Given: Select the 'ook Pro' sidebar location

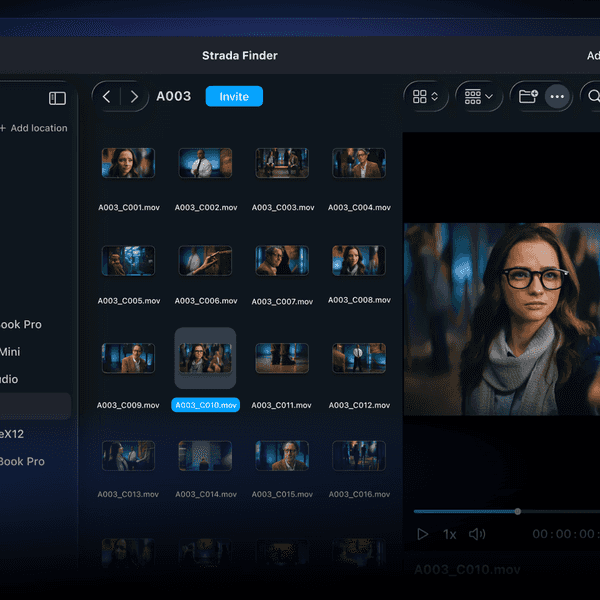Looking at the screenshot, I should pyautogui.click(x=21, y=324).
